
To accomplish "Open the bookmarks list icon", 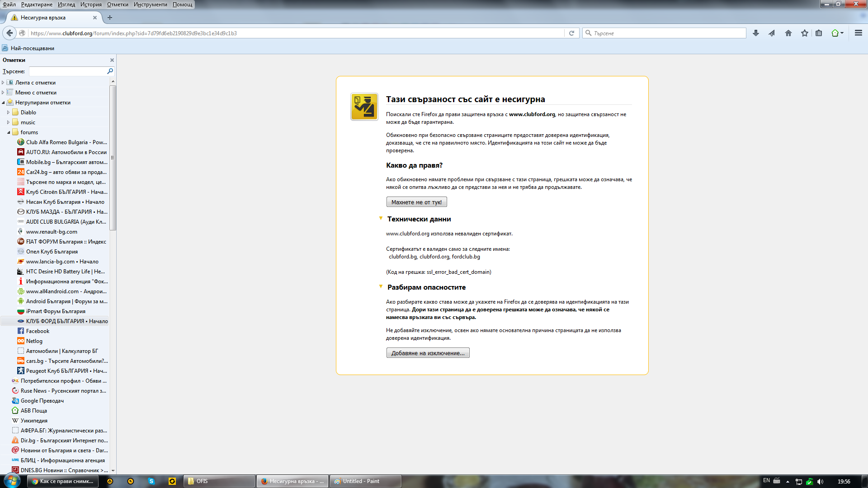I will coord(819,33).
